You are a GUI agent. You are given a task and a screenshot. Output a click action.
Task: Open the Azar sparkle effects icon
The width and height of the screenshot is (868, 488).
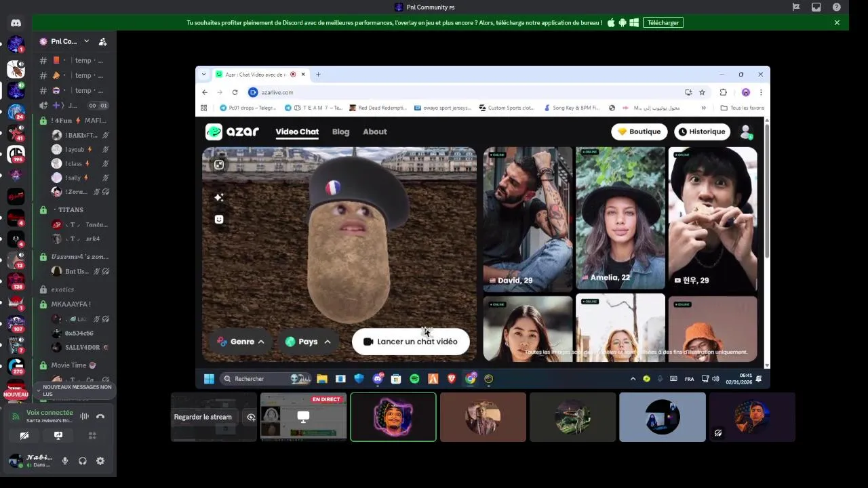(x=218, y=197)
